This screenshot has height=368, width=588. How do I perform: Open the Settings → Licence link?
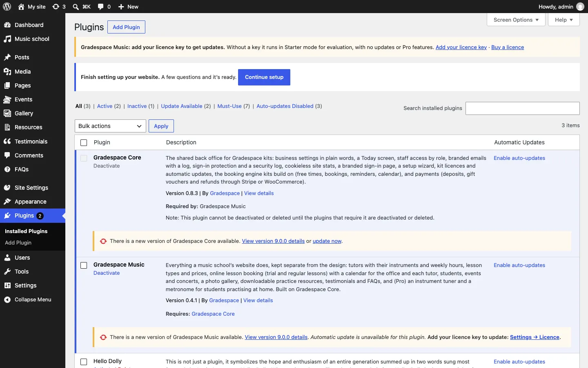pos(535,337)
